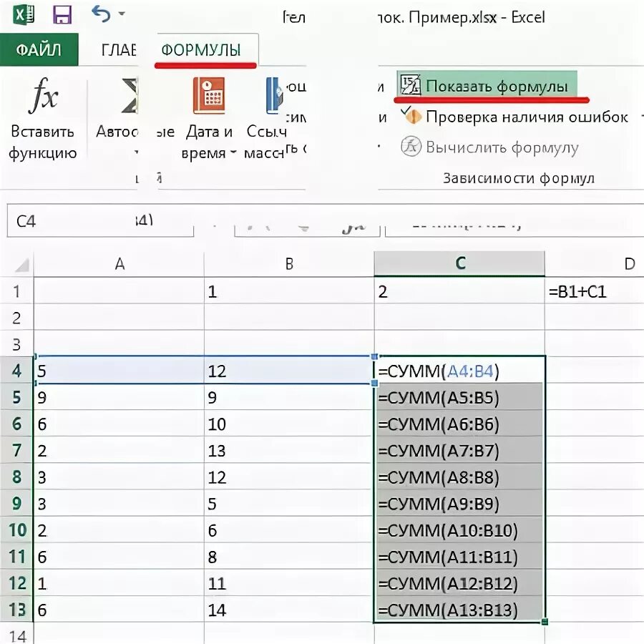
Task: Click cell with =СУММ(A9:B9)
Action: [x=459, y=503]
